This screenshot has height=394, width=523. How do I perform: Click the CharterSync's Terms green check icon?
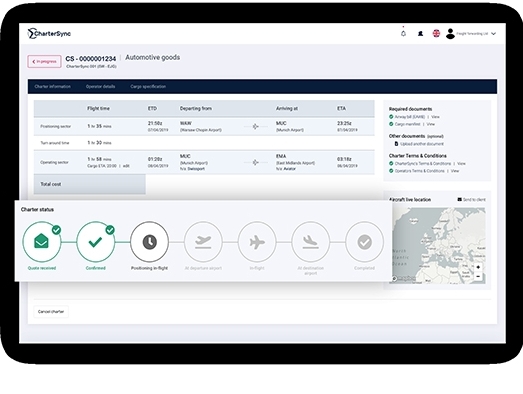pyautogui.click(x=391, y=163)
